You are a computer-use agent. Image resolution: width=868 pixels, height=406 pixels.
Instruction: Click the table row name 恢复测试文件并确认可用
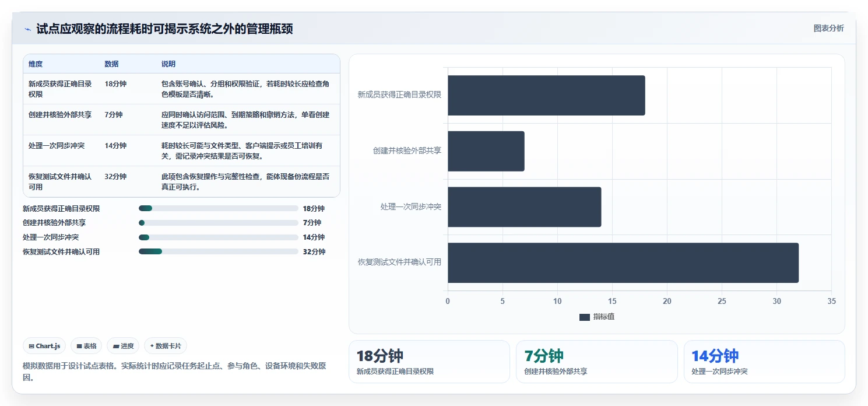pyautogui.click(x=60, y=181)
